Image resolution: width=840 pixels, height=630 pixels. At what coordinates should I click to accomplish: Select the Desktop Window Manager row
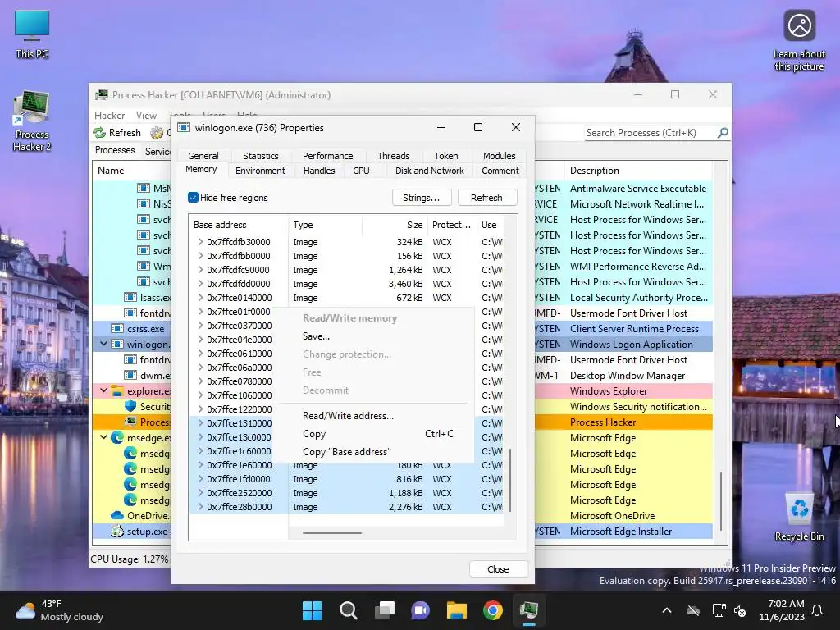[628, 376]
